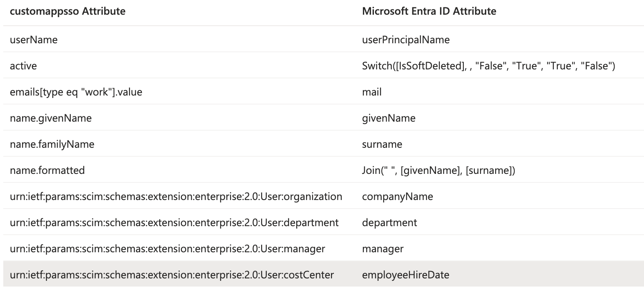
Task: Click the Microsoft Entra ID Attribute header
Action: pos(429,11)
